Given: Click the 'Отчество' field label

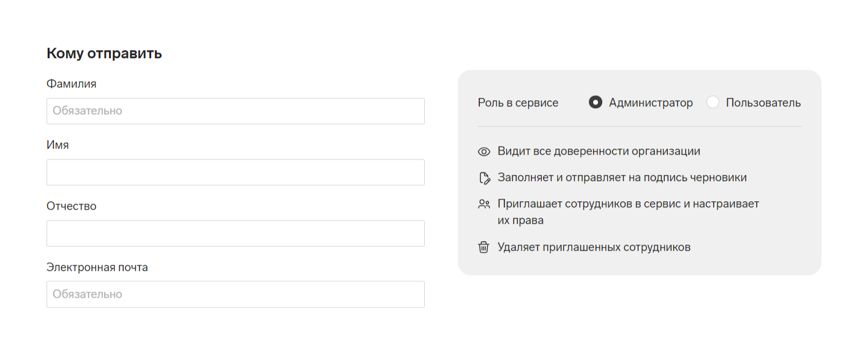Looking at the screenshot, I should (72, 206).
